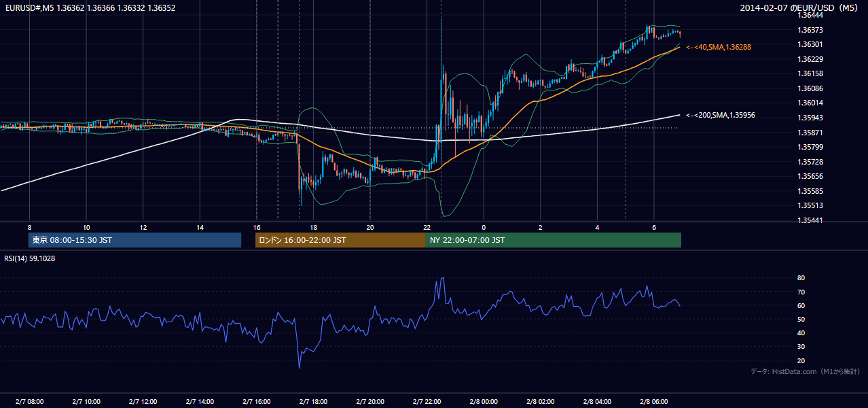Click hour label 6 under price chart
The height and width of the screenshot is (408, 868).
click(x=653, y=227)
